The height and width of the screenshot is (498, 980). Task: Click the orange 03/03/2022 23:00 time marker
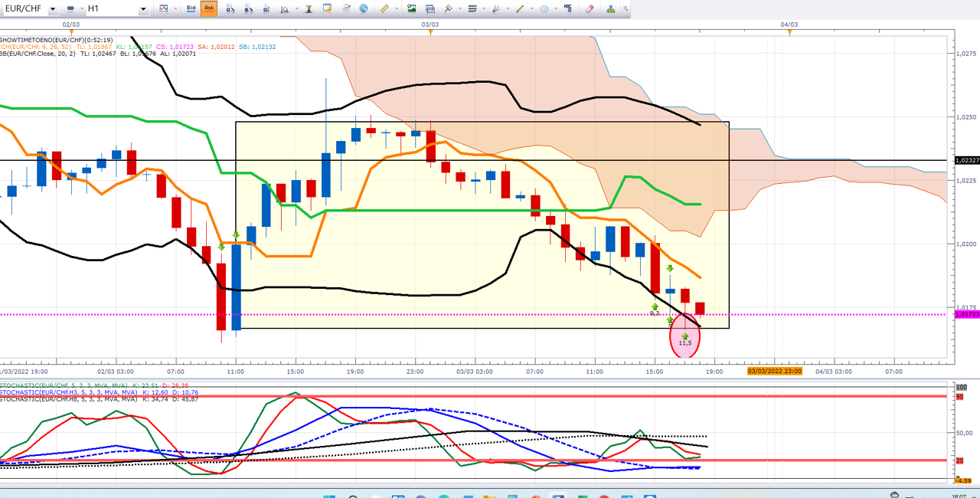(775, 371)
